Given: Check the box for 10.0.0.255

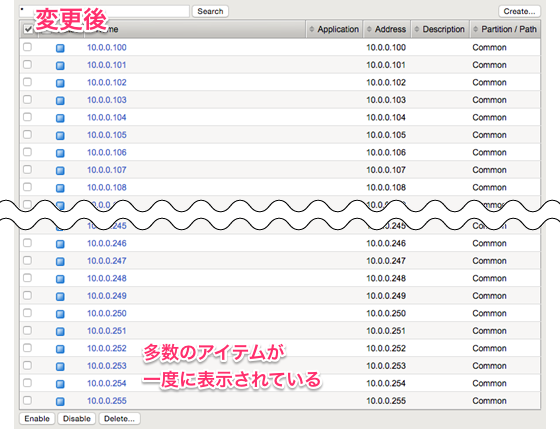Looking at the screenshot, I should click(x=28, y=400).
